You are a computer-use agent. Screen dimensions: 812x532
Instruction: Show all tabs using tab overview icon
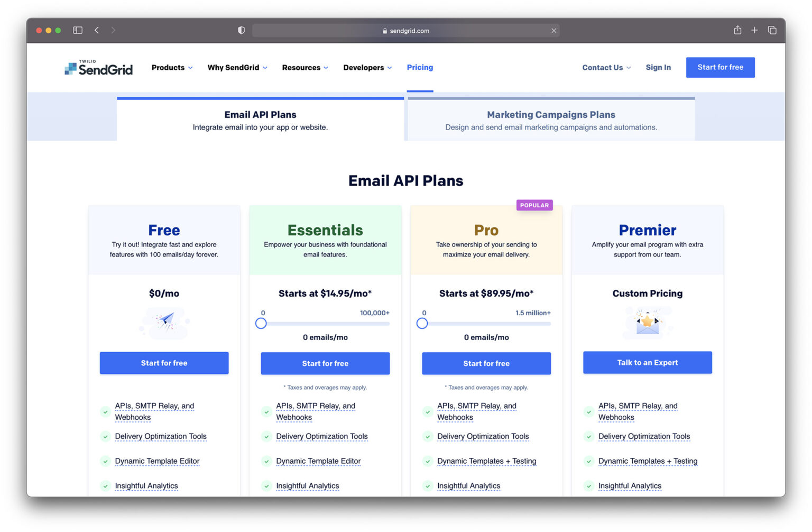pyautogui.click(x=772, y=30)
